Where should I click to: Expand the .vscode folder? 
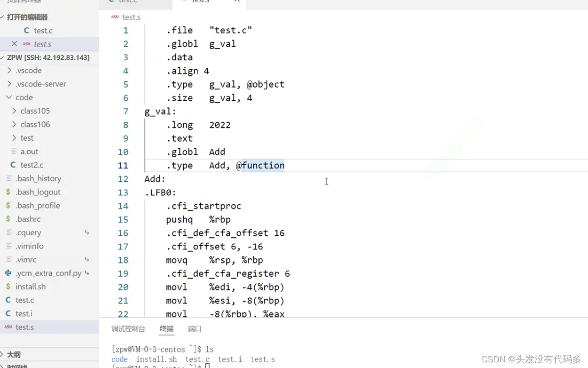9,71
